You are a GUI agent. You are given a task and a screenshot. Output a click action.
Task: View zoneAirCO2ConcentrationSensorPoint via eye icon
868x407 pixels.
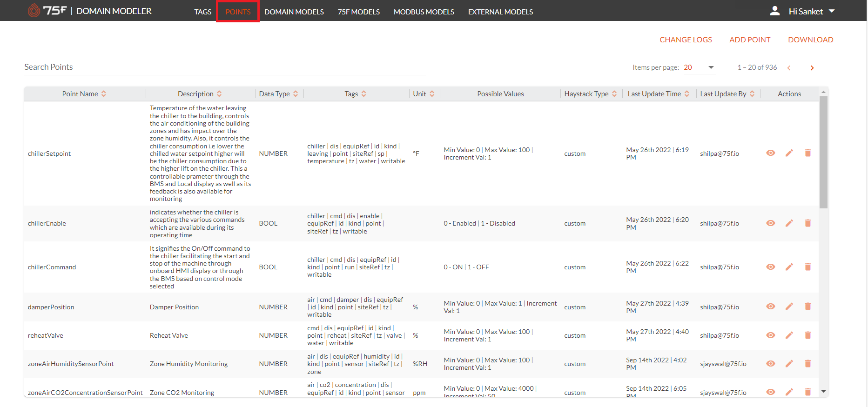coord(771,392)
